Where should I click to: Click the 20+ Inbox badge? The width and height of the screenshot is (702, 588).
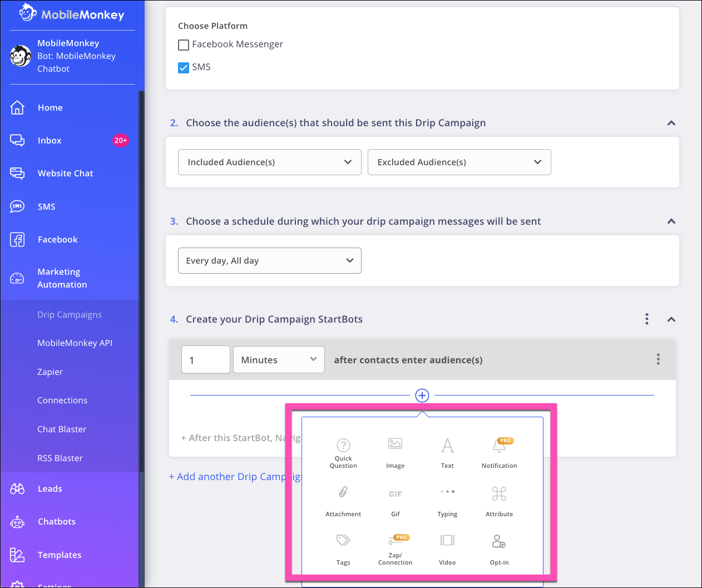(x=121, y=140)
